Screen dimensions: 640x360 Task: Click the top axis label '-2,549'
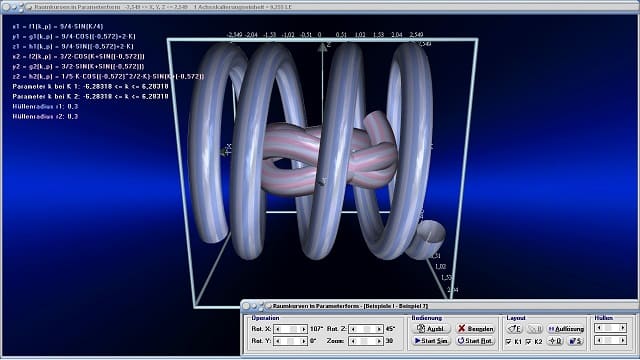(234, 35)
